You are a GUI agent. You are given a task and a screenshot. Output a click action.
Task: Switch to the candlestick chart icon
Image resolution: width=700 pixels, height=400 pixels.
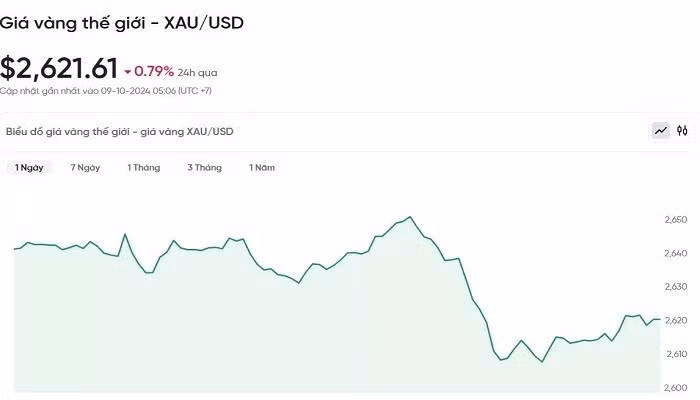click(682, 130)
